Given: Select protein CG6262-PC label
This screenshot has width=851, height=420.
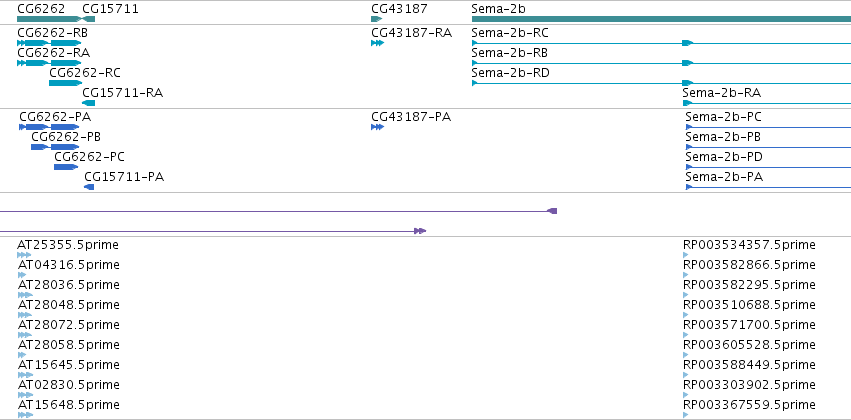Looking at the screenshot, I should (89, 157).
